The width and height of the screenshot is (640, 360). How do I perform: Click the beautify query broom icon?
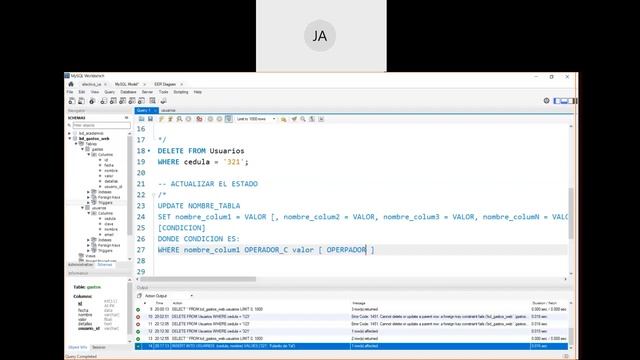[x=294, y=119]
